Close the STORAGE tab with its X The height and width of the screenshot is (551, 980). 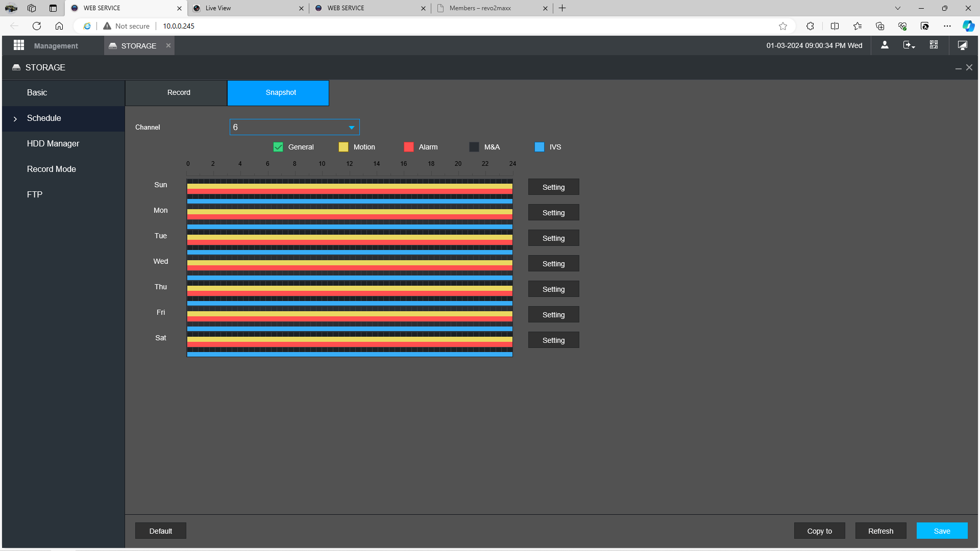168,45
